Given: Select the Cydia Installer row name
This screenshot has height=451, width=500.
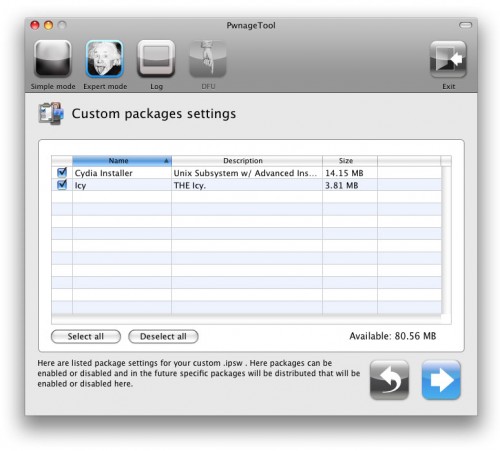Looking at the screenshot, I should tap(104, 173).
